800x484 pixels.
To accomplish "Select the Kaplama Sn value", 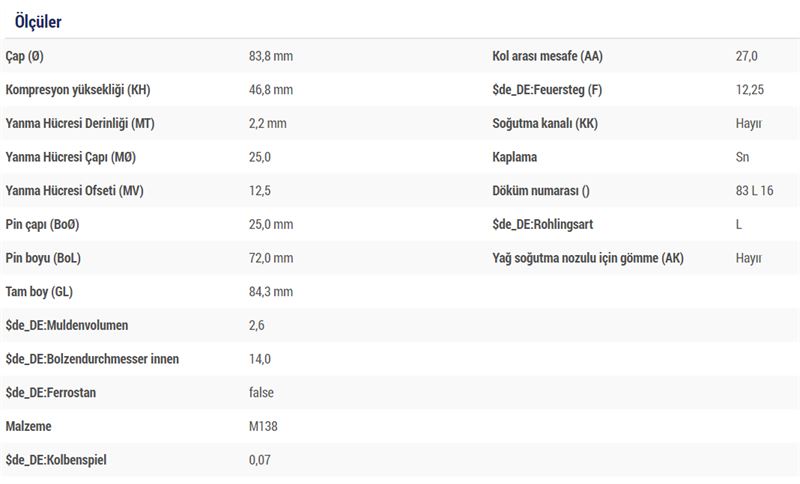I will [742, 157].
